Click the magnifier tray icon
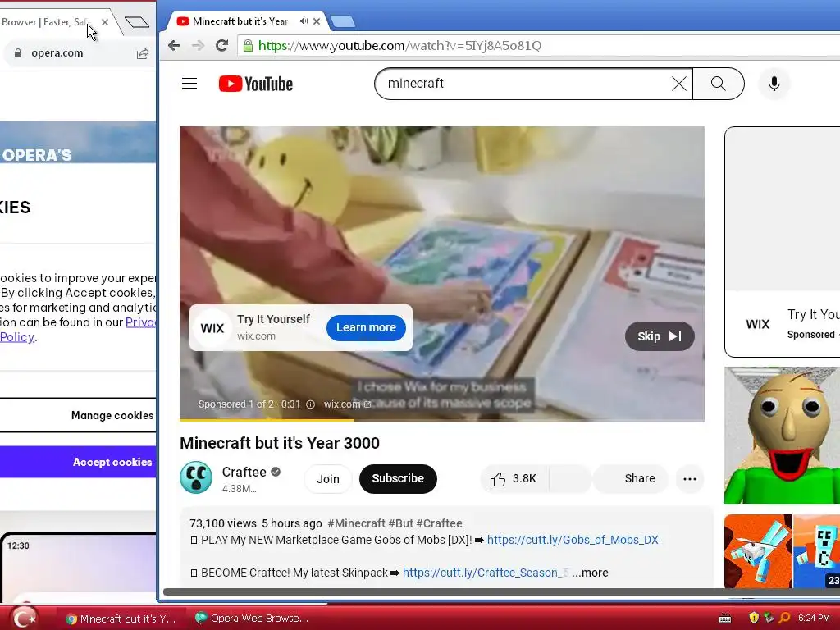 tap(784, 618)
